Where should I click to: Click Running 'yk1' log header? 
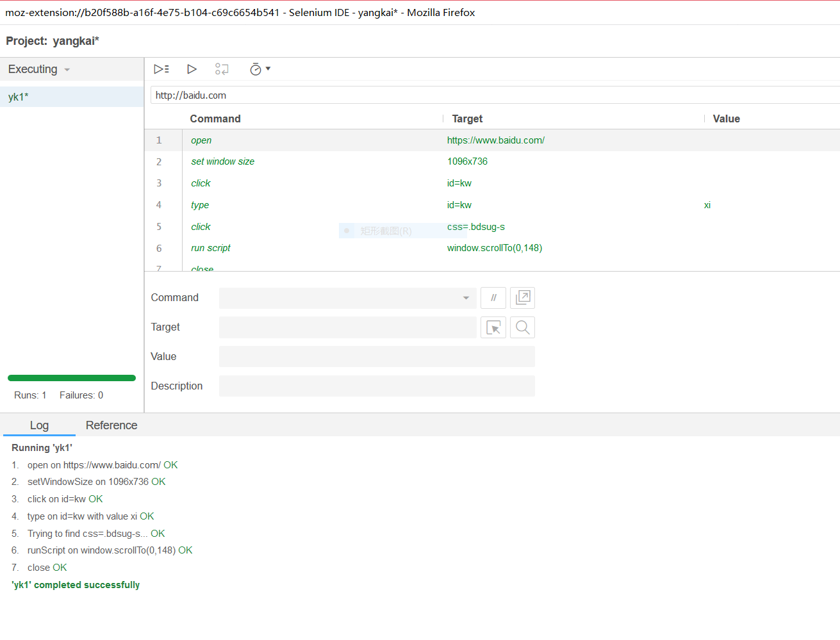pyautogui.click(x=42, y=448)
